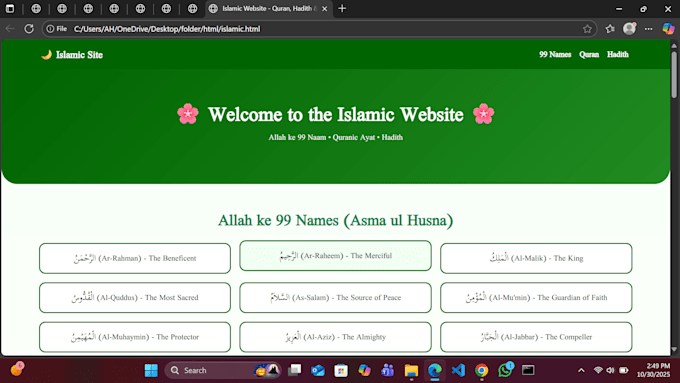Open the Quran nav link
Image resolution: width=680 pixels, height=383 pixels.
pyautogui.click(x=589, y=54)
